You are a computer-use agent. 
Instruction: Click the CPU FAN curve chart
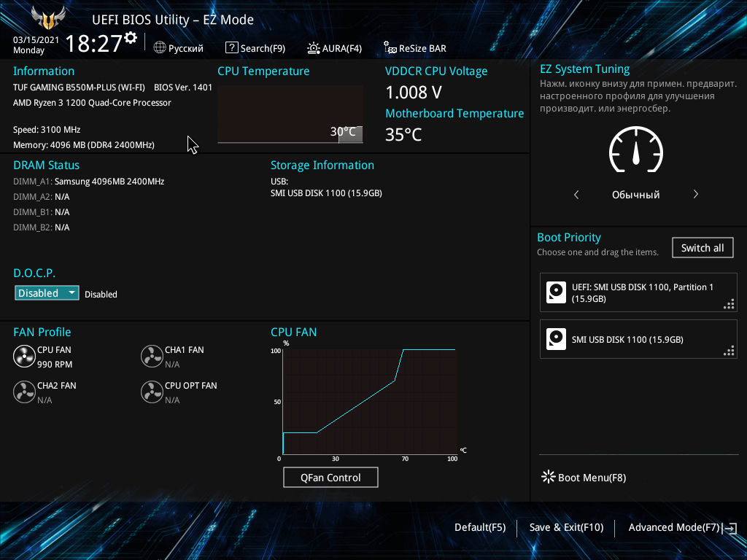click(x=370, y=401)
